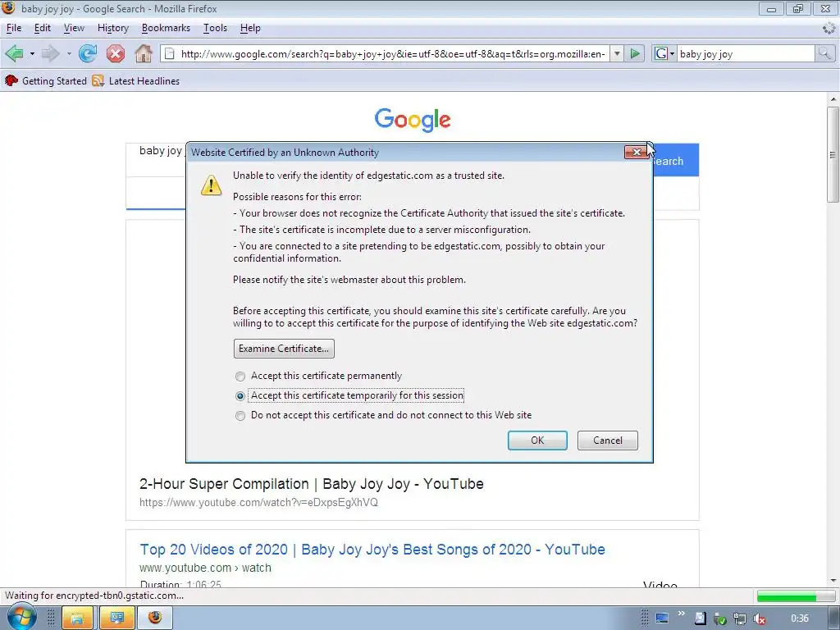Click the scrollbar down arrow
The height and width of the screenshot is (630, 840).
pos(833,581)
